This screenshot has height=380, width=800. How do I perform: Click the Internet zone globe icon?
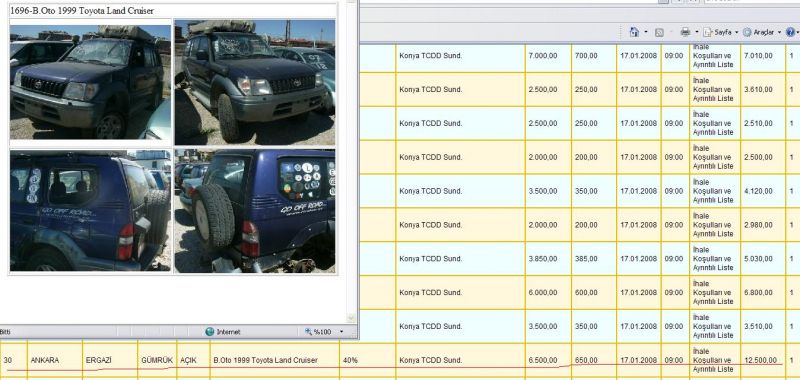209,332
